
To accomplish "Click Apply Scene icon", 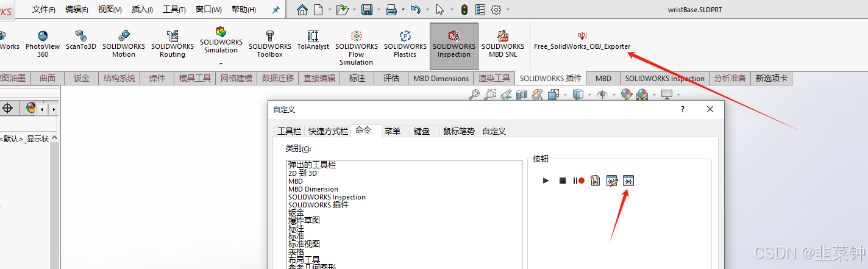I will [642, 95].
